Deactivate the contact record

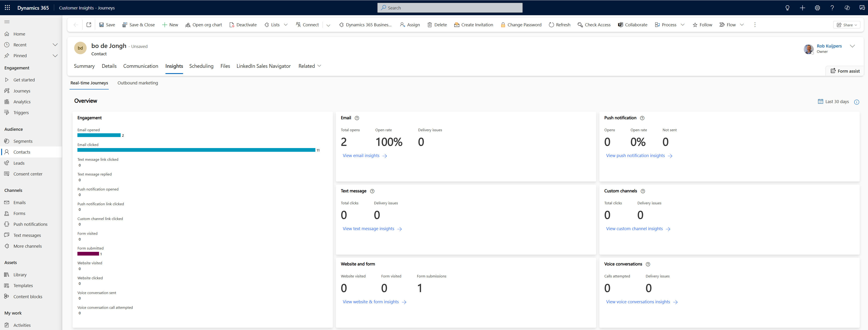pyautogui.click(x=243, y=24)
